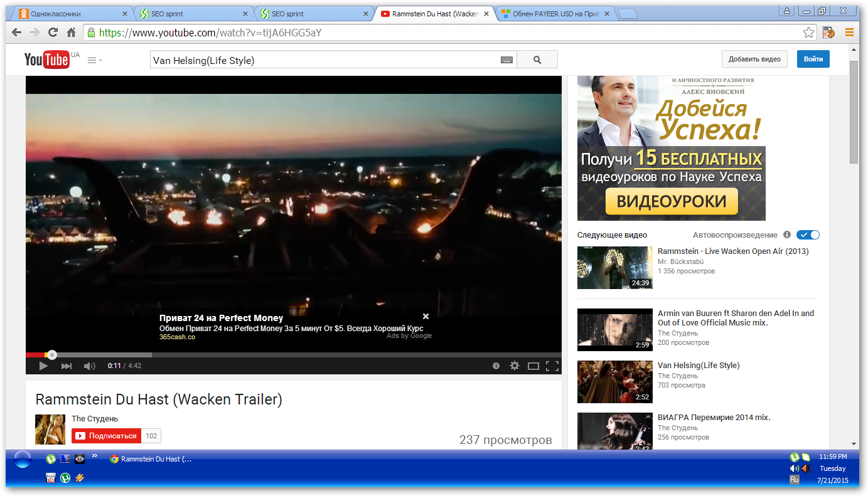
Task: Click the YouTube logo
Action: [x=46, y=60]
